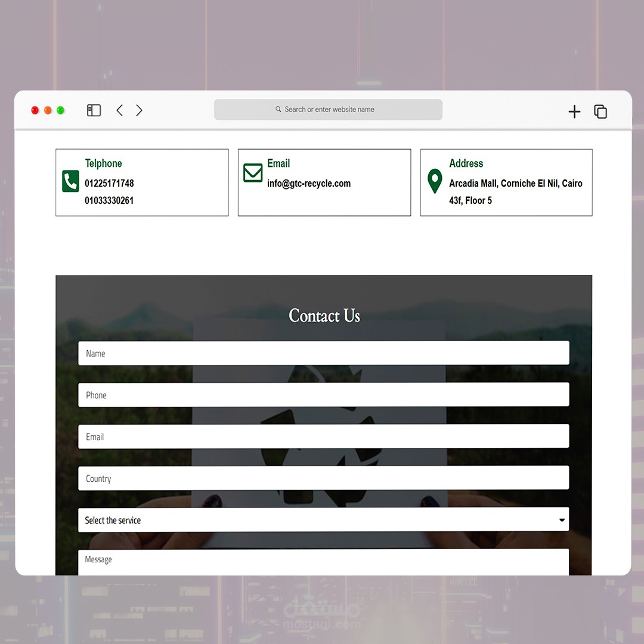
Task: Click the service dropdown arrow
Action: point(562,520)
